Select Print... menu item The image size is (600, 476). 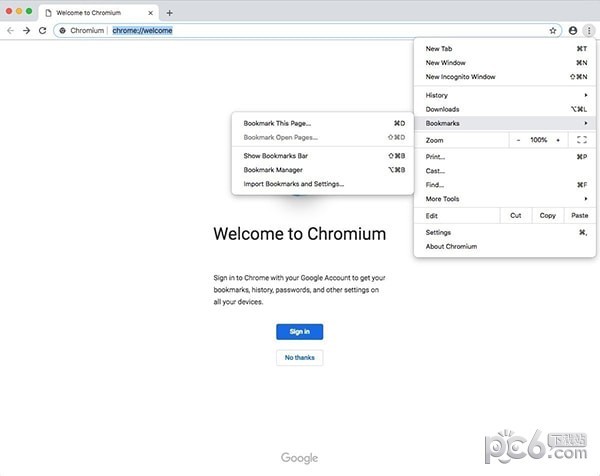pyautogui.click(x=505, y=157)
